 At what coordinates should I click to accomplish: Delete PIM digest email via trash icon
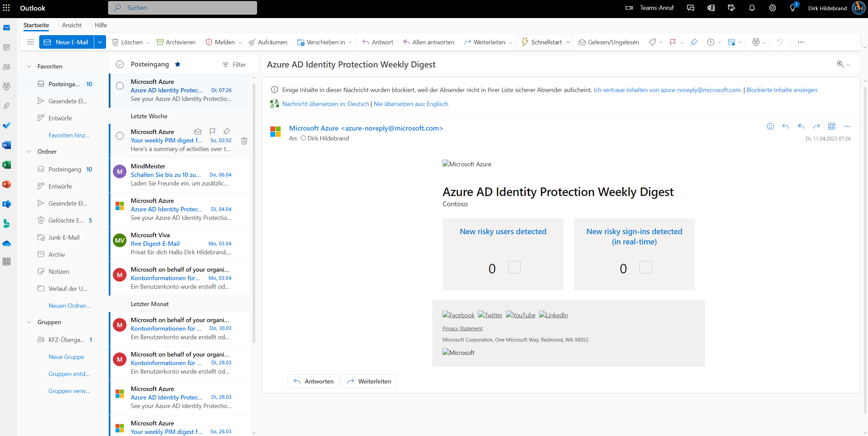pos(244,141)
